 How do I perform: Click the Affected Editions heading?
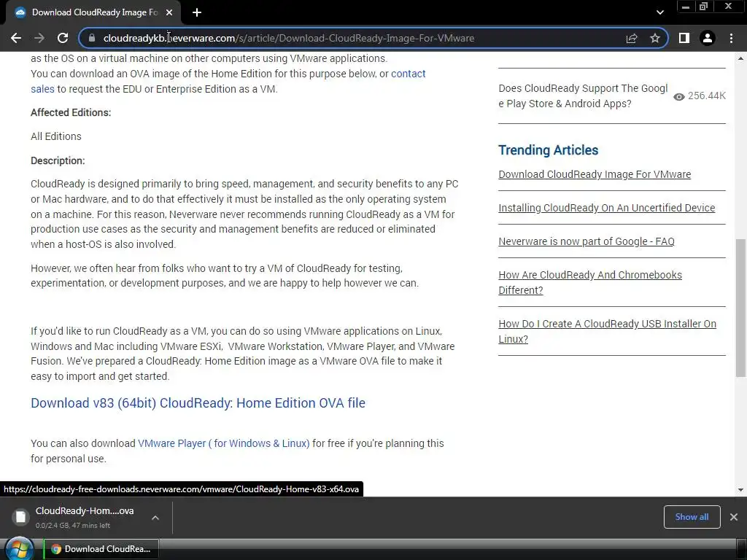click(71, 112)
